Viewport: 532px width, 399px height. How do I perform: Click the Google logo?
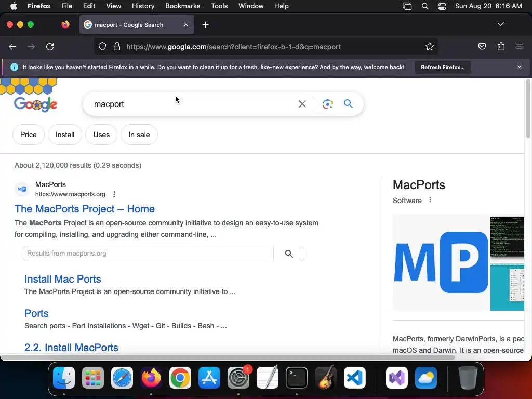click(36, 104)
